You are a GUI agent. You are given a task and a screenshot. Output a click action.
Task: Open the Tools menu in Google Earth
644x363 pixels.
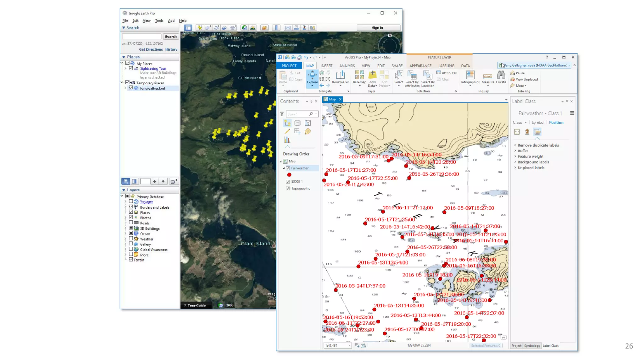(x=159, y=21)
